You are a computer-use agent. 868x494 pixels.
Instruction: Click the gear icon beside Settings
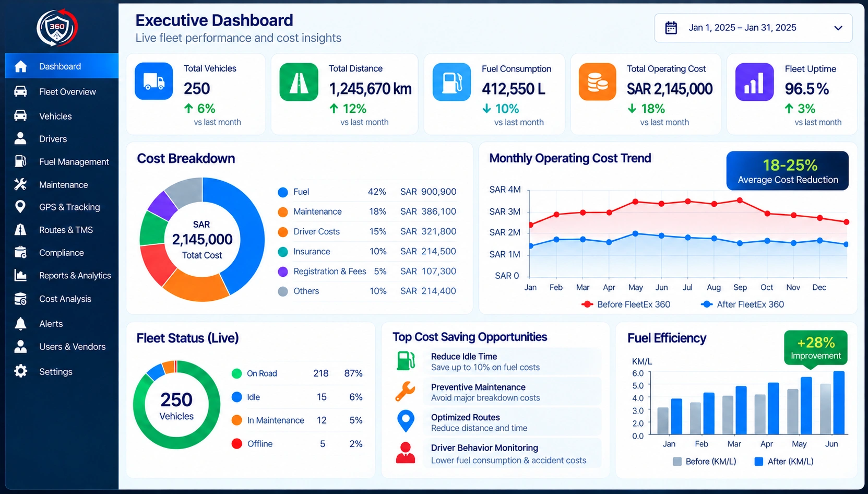pos(20,371)
